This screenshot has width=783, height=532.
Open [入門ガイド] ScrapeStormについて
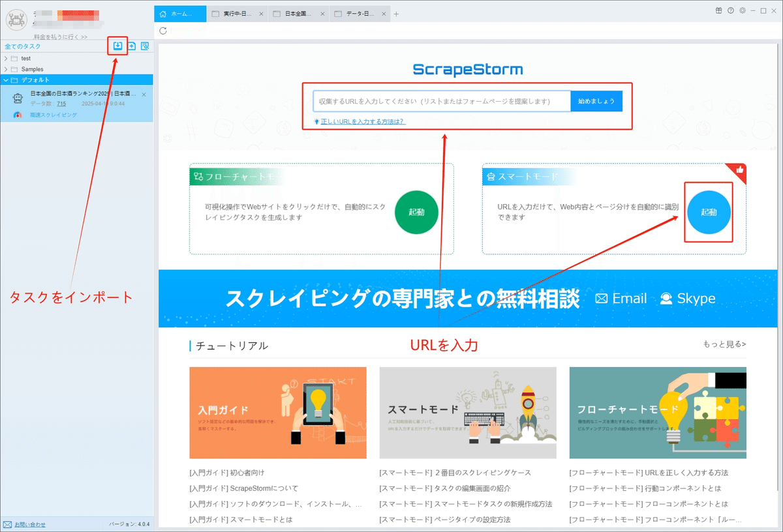243,488
